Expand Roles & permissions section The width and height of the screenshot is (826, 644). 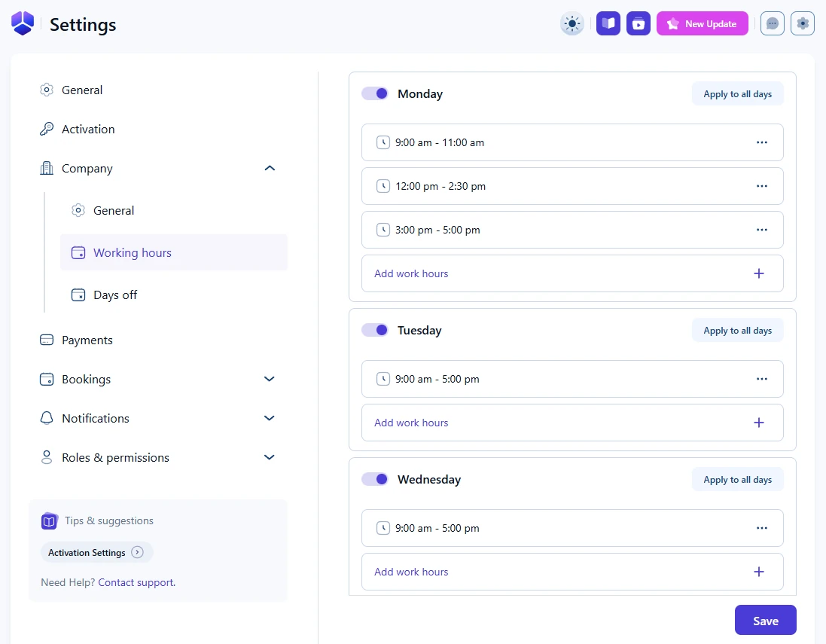point(270,457)
